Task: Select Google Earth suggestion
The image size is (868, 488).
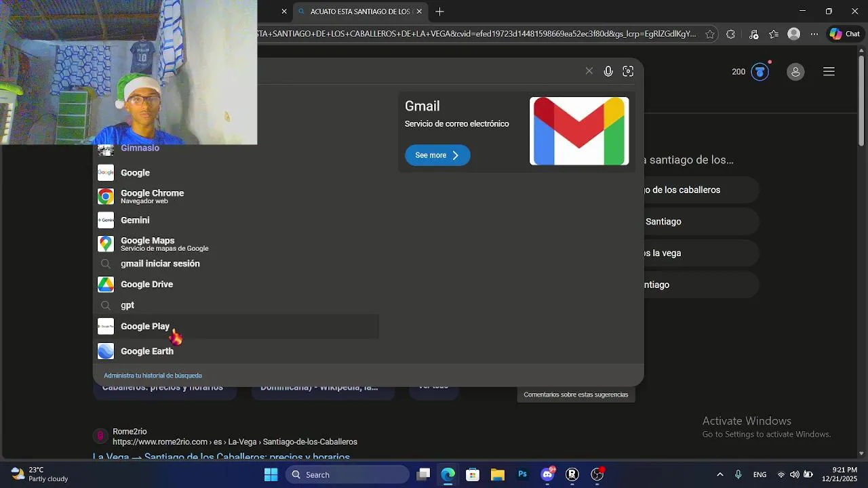Action: 236,351
